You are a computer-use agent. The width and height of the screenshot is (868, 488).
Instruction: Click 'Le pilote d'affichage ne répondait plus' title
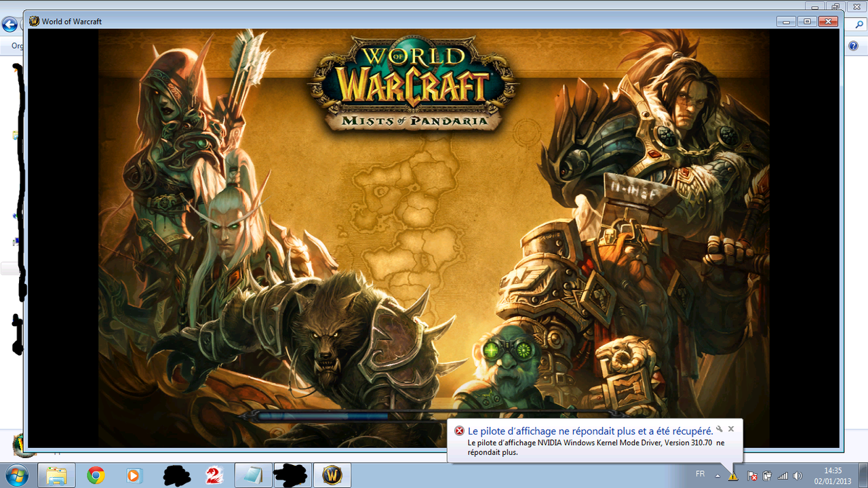[590, 431]
